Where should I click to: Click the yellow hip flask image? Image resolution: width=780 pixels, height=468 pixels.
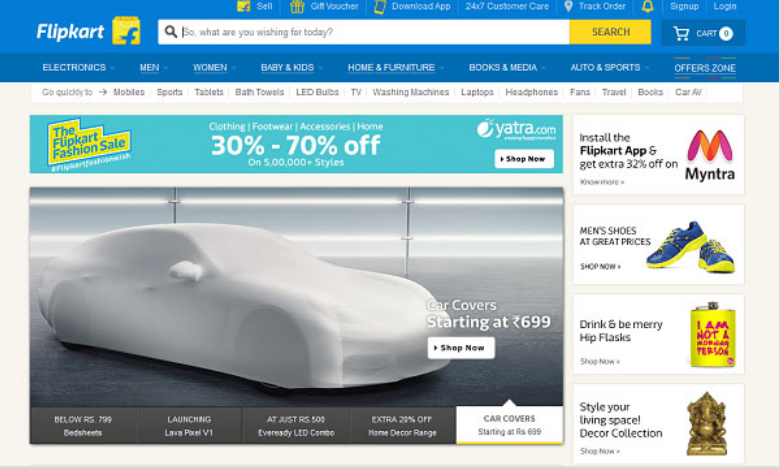[712, 334]
